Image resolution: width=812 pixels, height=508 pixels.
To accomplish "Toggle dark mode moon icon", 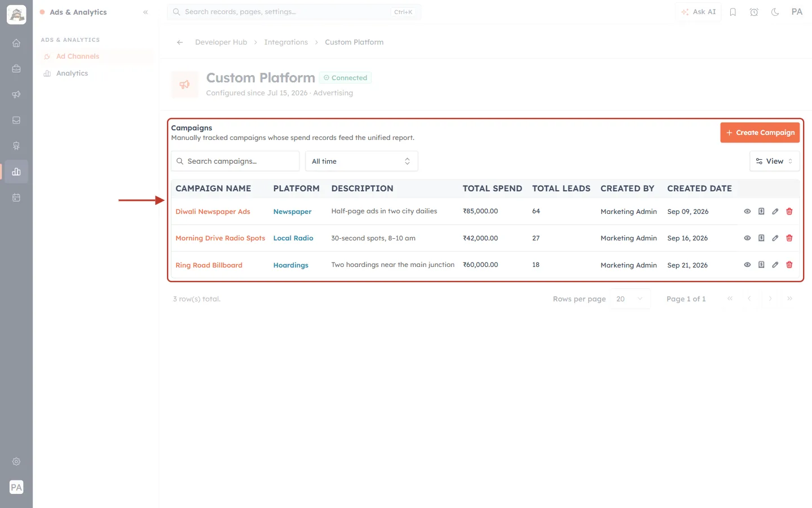I will (775, 12).
